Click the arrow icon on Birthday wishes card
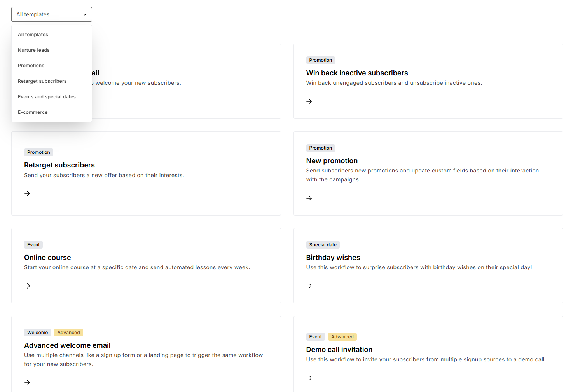 [x=309, y=286]
